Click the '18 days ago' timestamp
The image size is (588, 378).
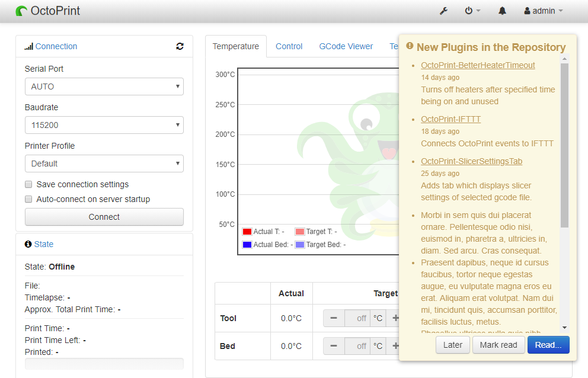point(440,132)
